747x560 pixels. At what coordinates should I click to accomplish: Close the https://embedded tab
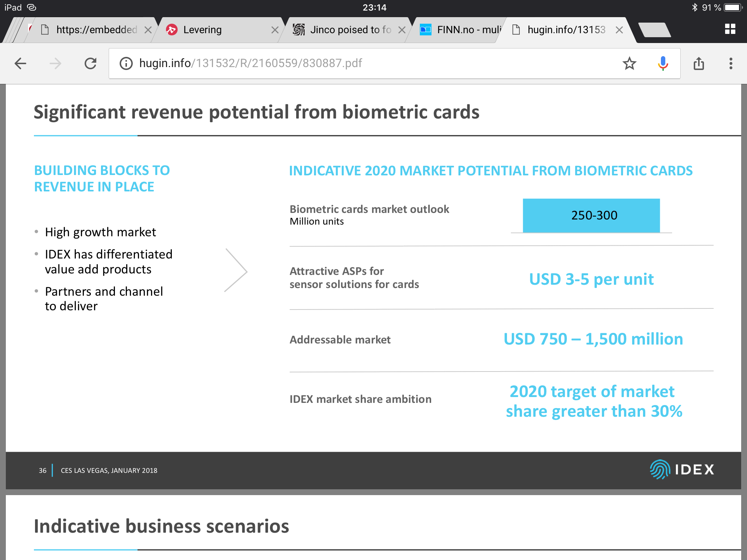pyautogui.click(x=148, y=30)
